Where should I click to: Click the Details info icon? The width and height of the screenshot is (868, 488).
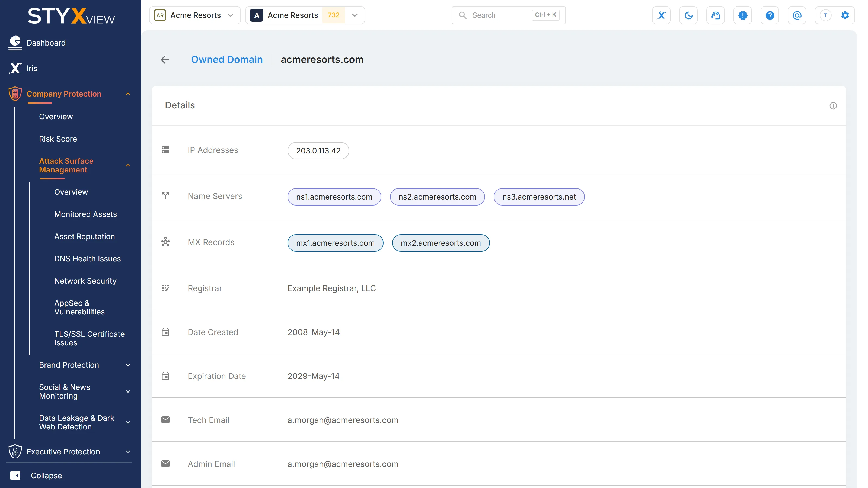(833, 106)
